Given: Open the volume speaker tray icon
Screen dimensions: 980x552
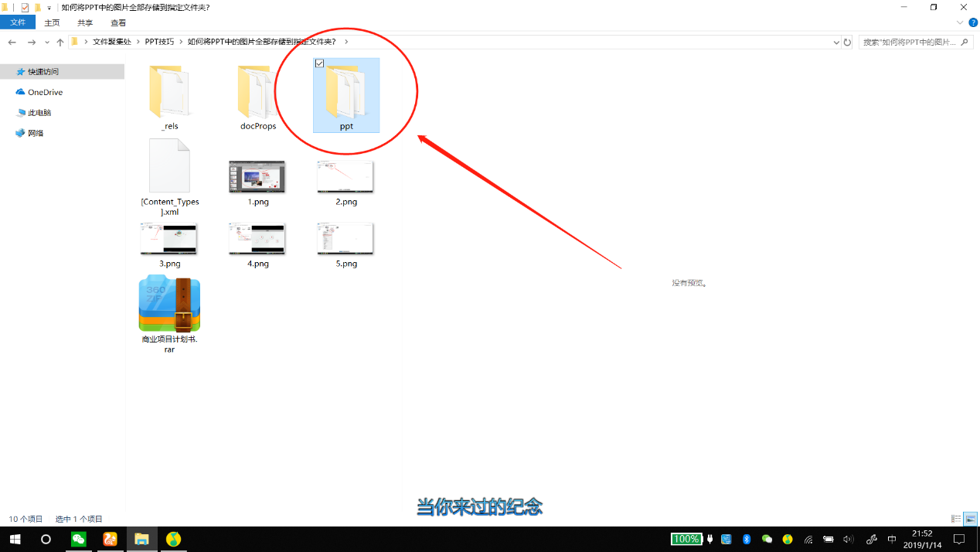Looking at the screenshot, I should tap(848, 539).
